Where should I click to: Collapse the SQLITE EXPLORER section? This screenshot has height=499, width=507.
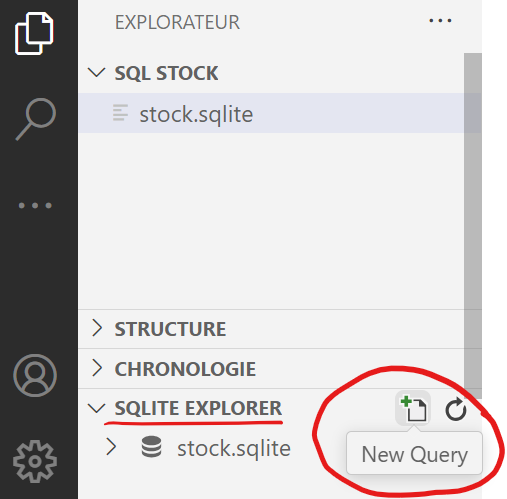click(97, 408)
